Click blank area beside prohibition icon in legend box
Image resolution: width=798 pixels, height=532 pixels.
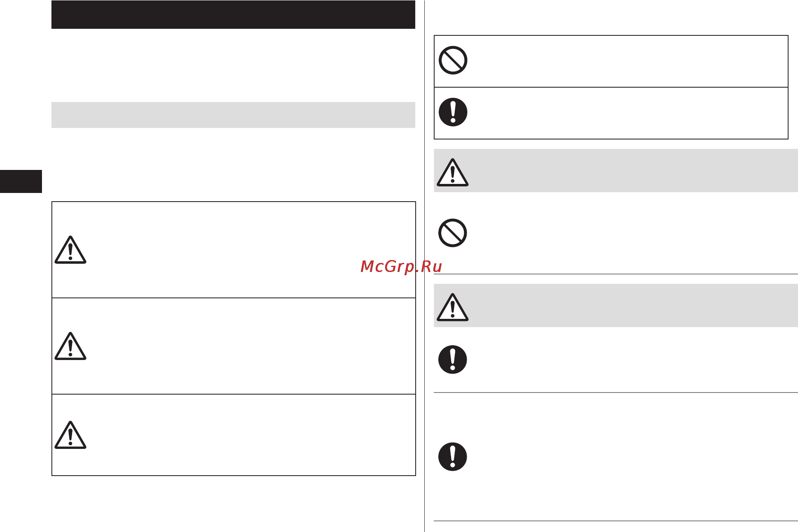pyautogui.click(x=628, y=61)
